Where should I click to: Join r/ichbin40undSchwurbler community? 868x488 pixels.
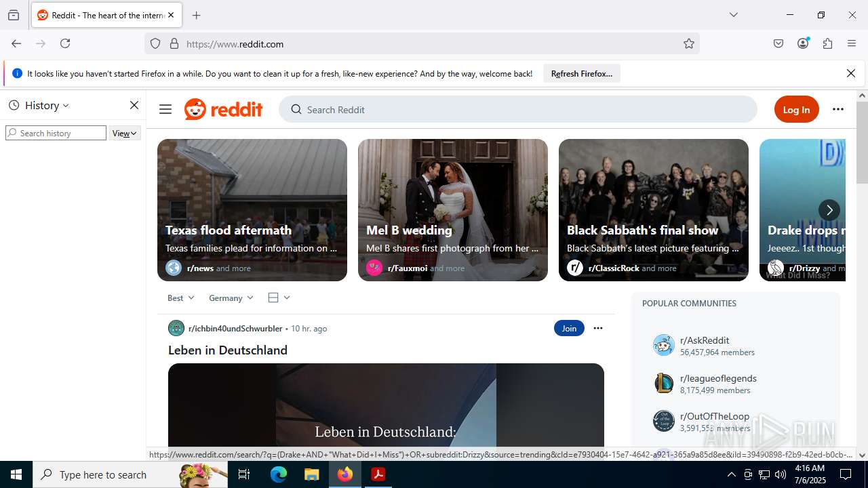[569, 328]
